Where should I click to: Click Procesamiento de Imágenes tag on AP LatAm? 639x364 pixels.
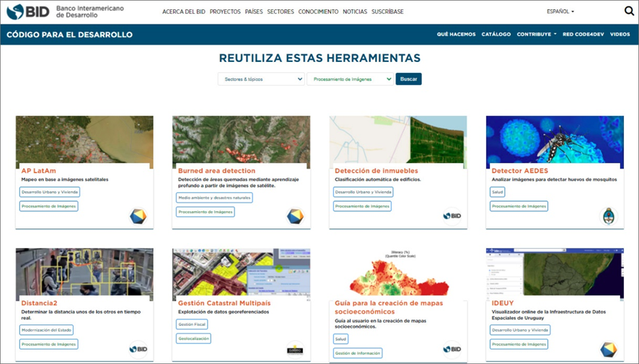click(49, 206)
